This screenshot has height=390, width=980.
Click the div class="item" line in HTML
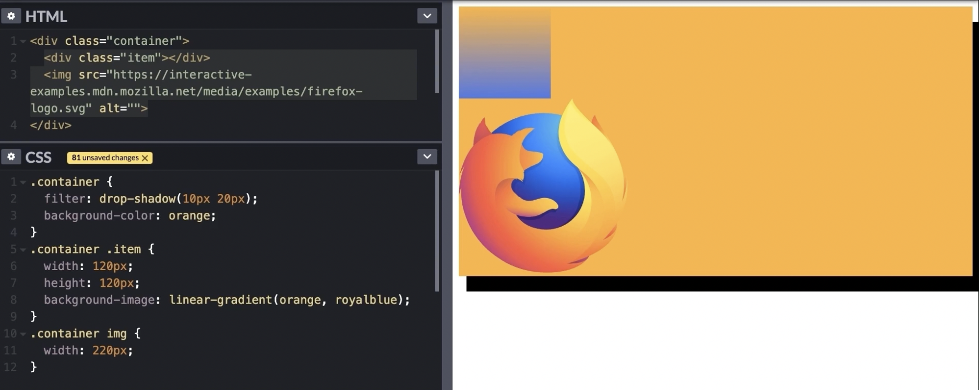point(127,58)
